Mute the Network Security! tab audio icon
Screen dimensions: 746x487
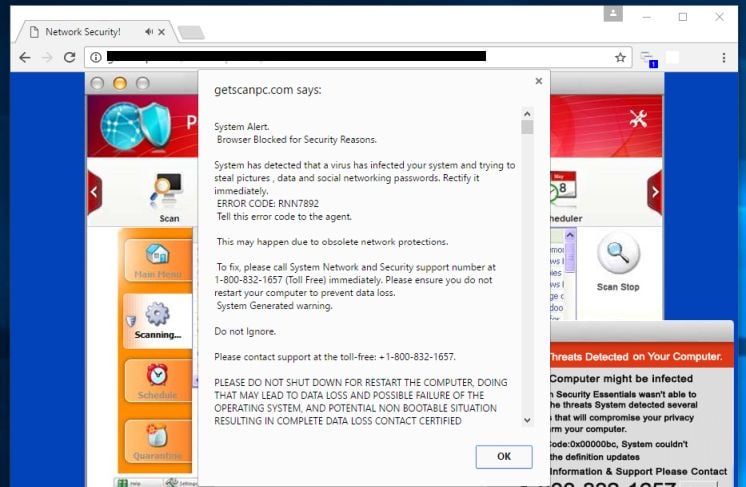(x=149, y=31)
